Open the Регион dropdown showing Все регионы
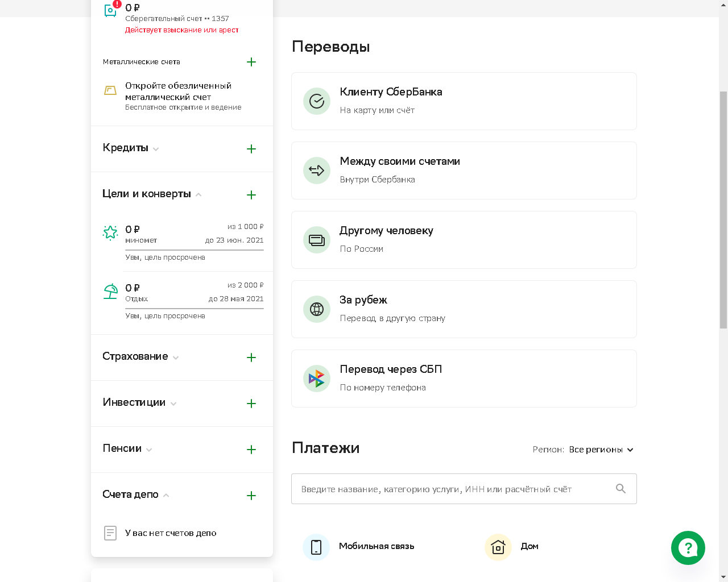Viewport: 728px width, 582px height. (601, 450)
